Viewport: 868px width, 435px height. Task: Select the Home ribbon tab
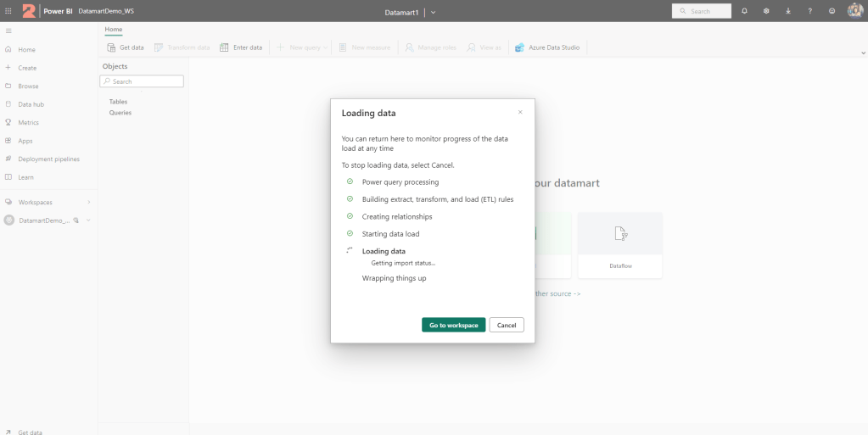(x=114, y=30)
